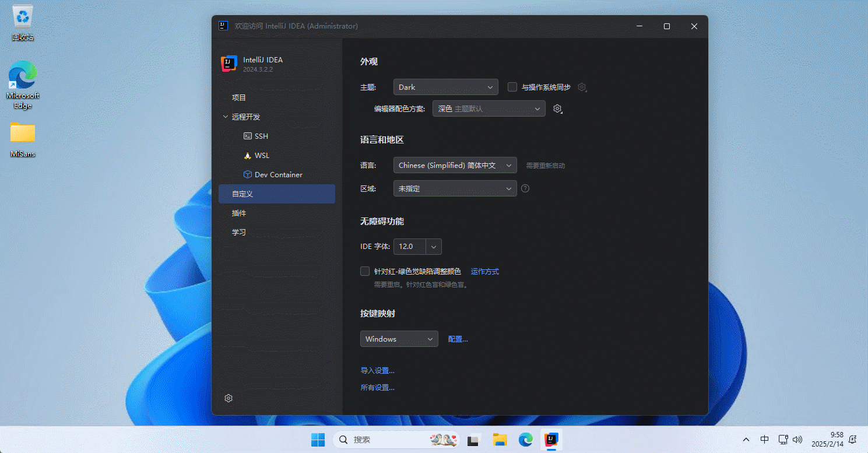
Task: Open the settings gear at sidebar bottom
Action: tap(229, 398)
